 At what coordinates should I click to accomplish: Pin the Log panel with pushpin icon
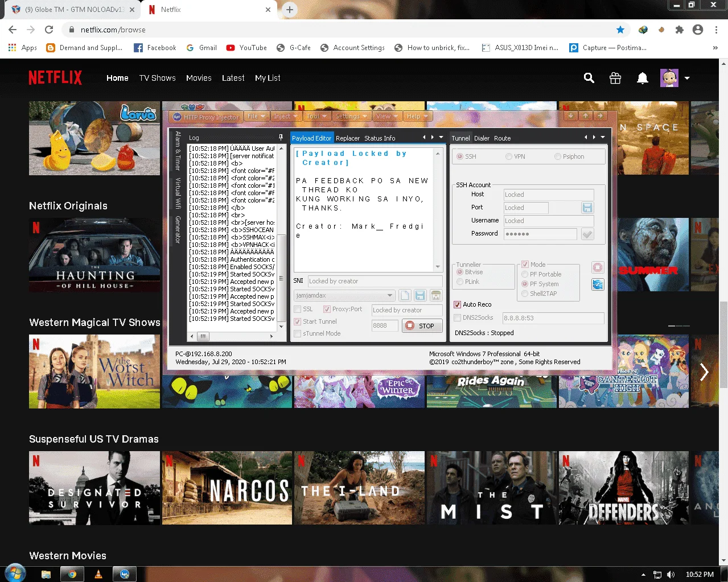(x=281, y=138)
